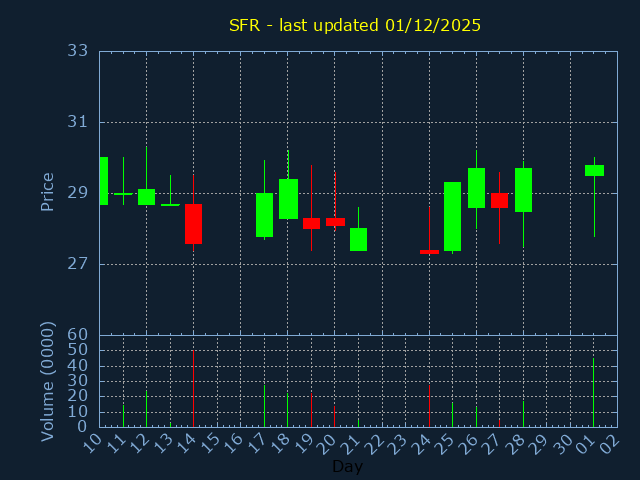640x480 pixels.
Task: Click day 30 tick on the x-axis
Action: [x=565, y=442]
